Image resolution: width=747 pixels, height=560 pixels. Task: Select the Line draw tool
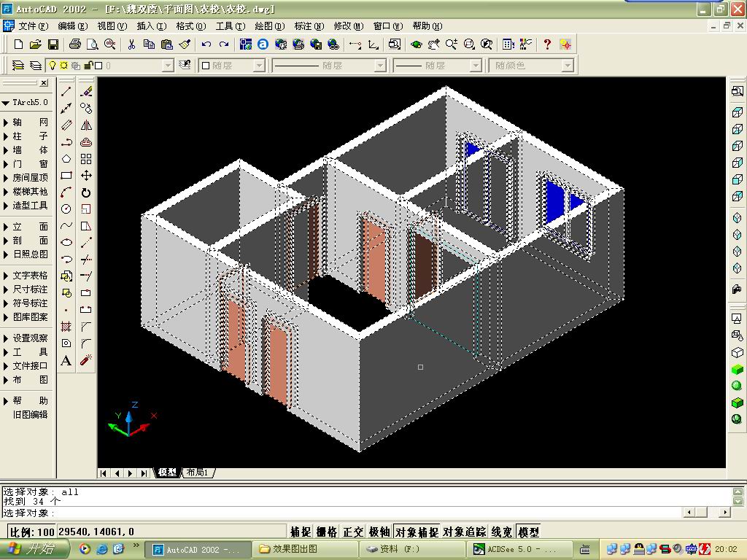click(66, 91)
